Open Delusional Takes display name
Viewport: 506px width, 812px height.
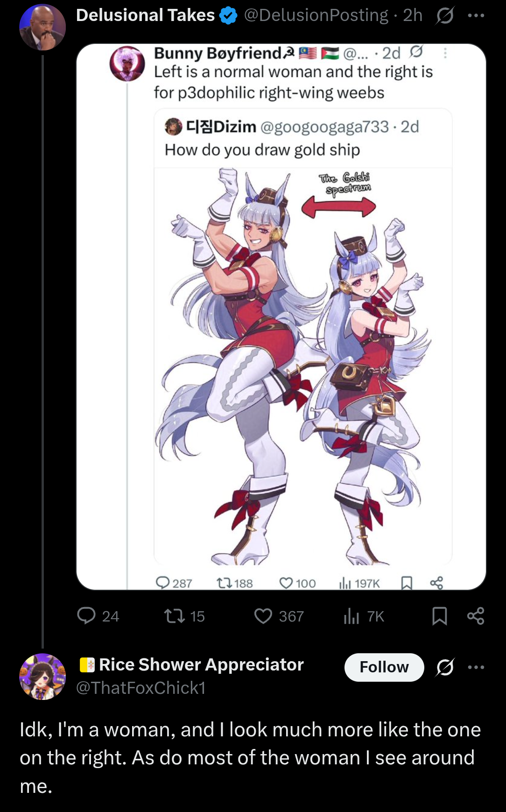(x=145, y=15)
